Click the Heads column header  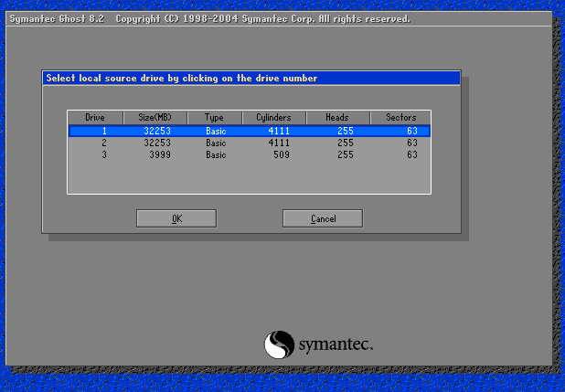click(x=337, y=118)
